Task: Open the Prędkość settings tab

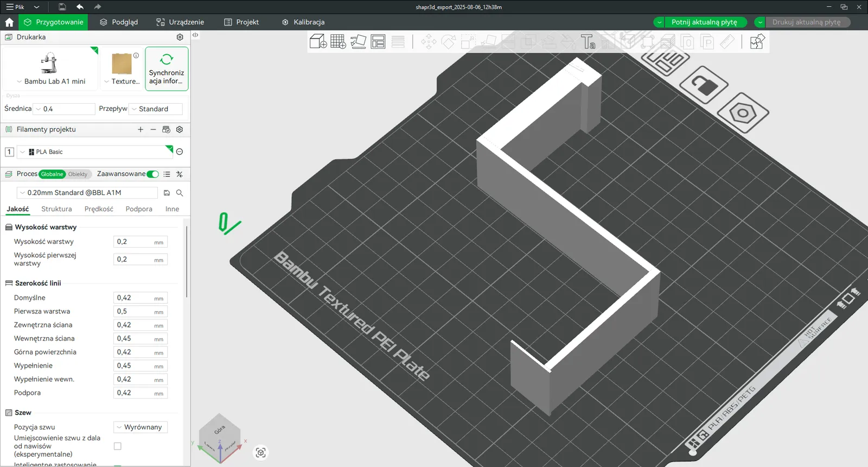Action: (x=99, y=209)
